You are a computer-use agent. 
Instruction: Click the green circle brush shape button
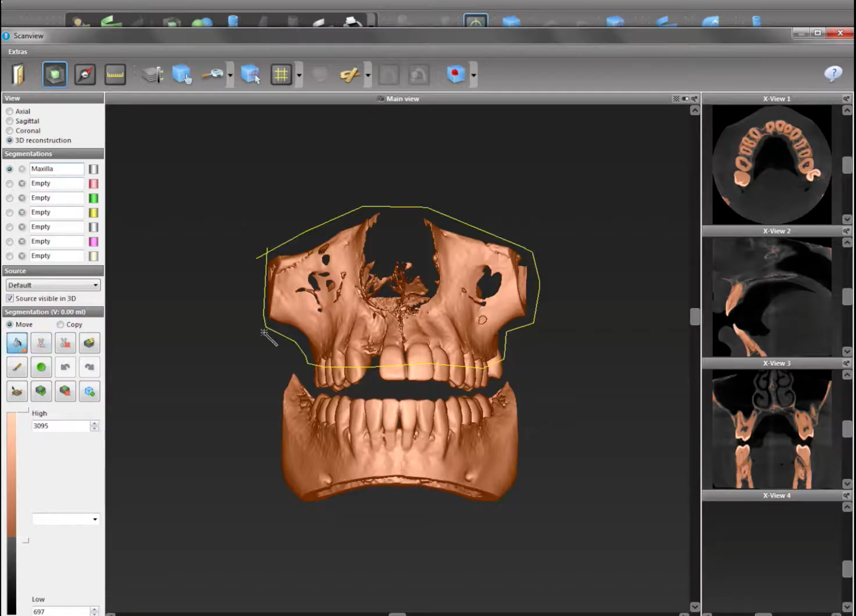[41, 367]
